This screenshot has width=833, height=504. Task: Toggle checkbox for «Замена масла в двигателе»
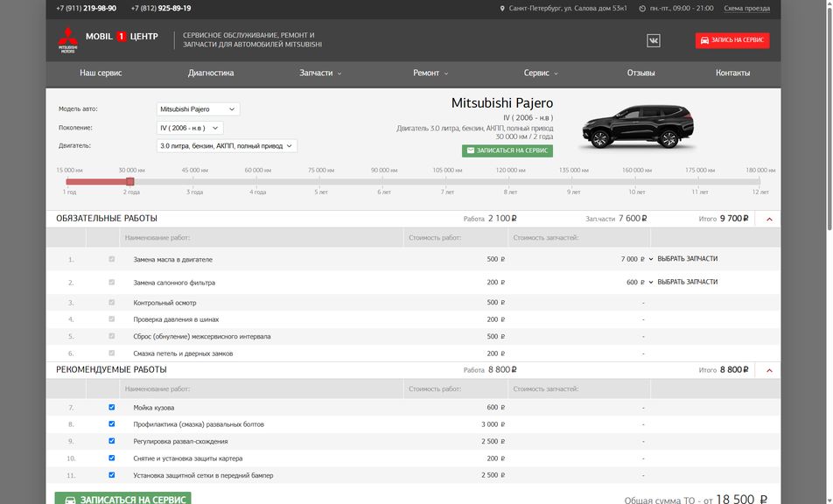(112, 259)
